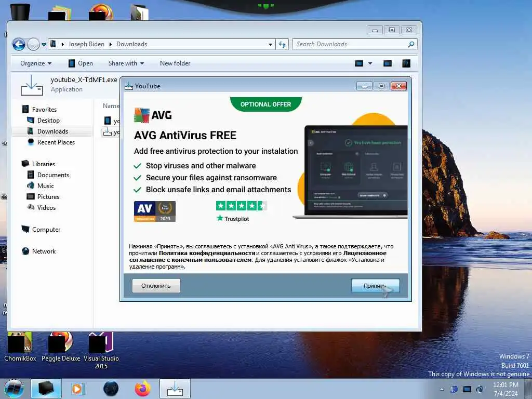This screenshot has height=399, width=532.
Task: Click the installer icon in the taskbar
Action: 175,389
